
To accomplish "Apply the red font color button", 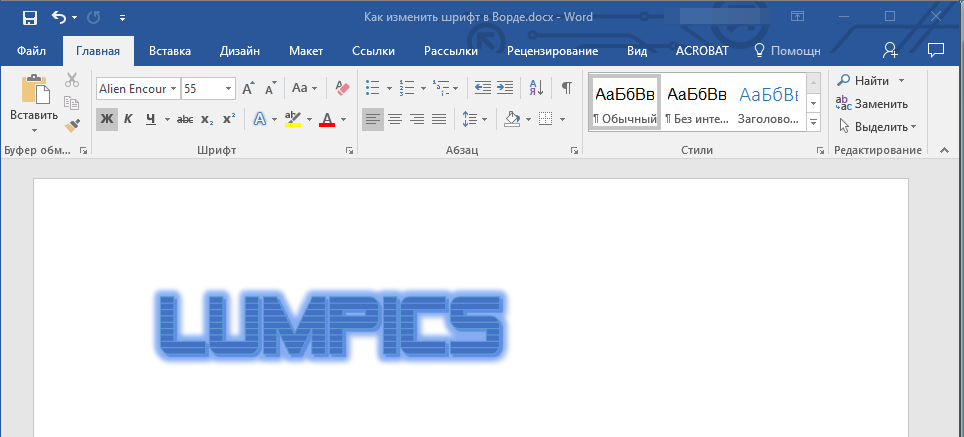I will click(x=326, y=119).
